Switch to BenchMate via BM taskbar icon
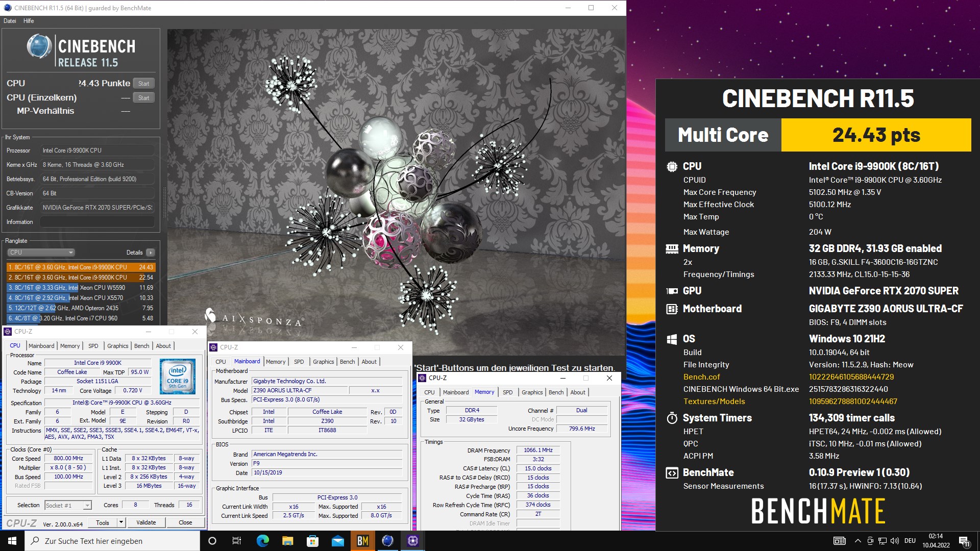The height and width of the screenshot is (551, 980). [x=362, y=541]
